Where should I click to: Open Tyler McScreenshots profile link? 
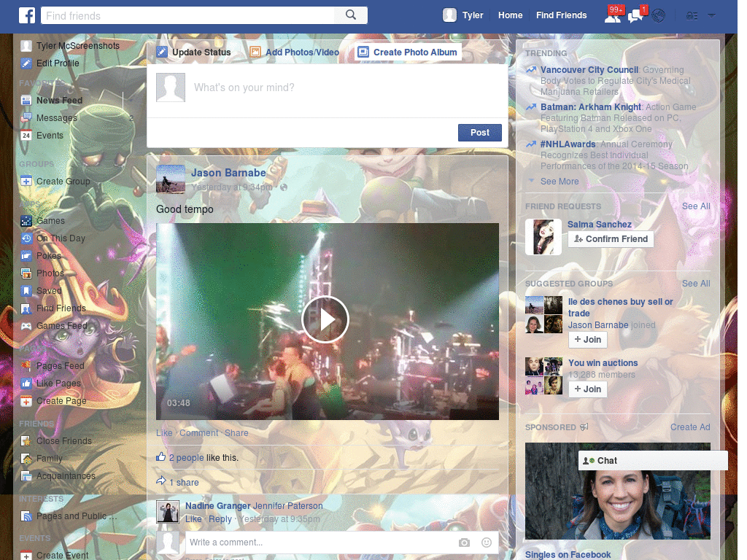(x=77, y=46)
